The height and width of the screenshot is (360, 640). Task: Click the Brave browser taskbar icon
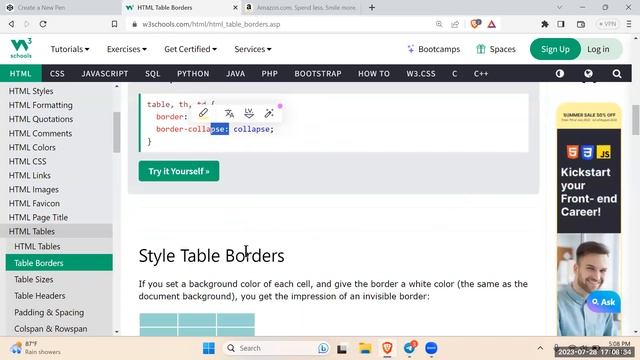(x=387, y=348)
